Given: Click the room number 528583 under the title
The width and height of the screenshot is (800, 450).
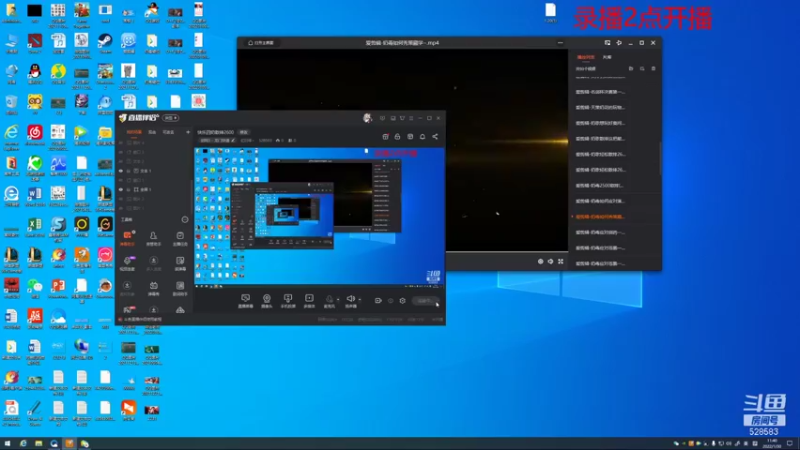Looking at the screenshot, I should click(x=265, y=140).
